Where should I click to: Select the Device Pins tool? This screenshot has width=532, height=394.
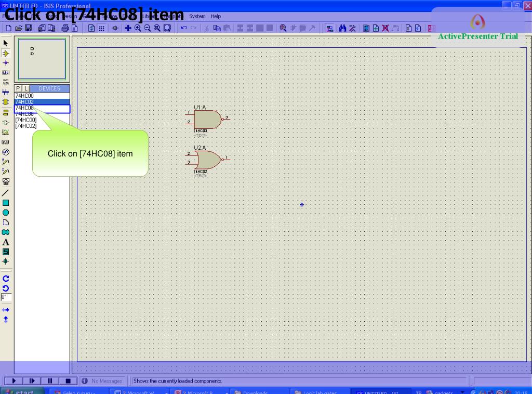[x=5, y=123]
